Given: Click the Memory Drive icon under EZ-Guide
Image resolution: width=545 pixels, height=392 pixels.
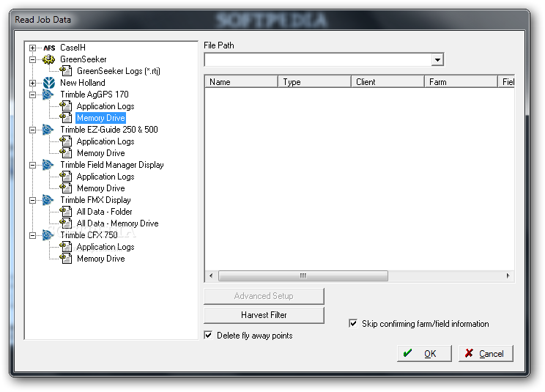Looking at the screenshot, I should pos(66,153).
